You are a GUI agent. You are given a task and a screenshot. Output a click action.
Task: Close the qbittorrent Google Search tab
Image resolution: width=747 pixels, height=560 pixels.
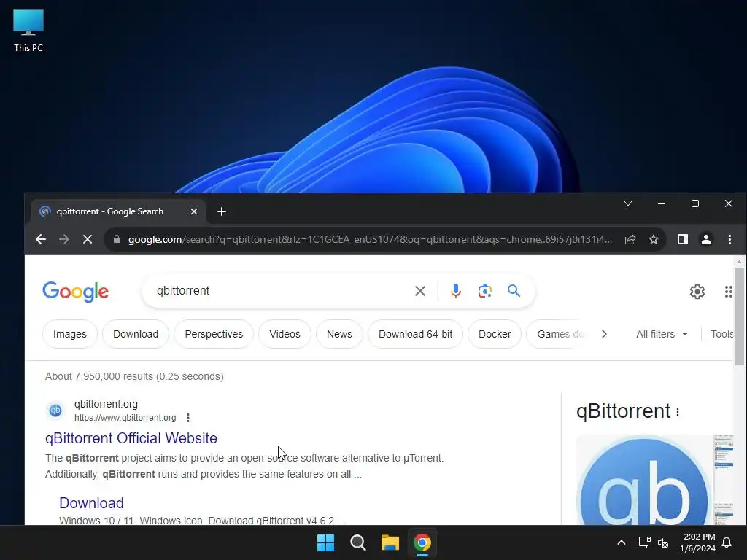(194, 211)
